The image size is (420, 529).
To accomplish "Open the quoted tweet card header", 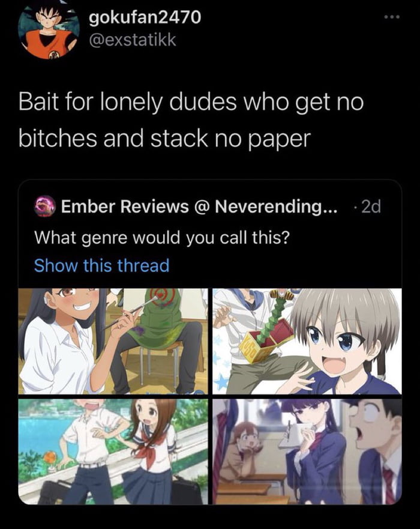I will 209,207.
